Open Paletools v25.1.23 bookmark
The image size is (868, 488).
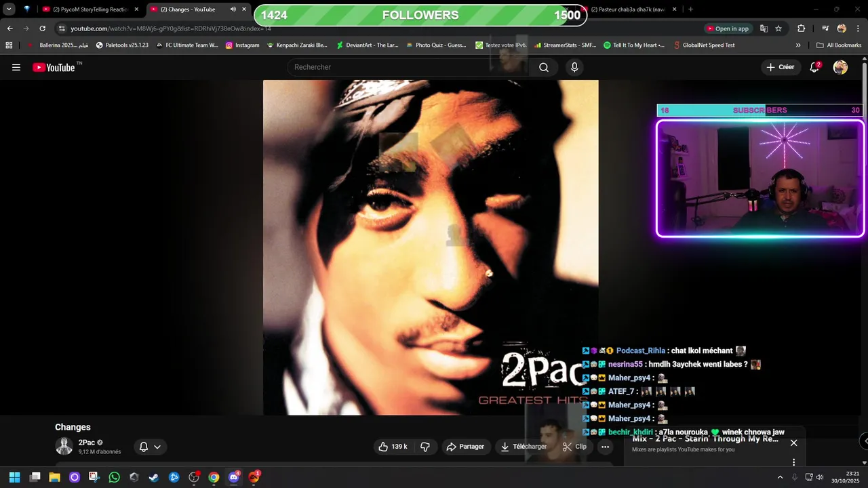[122, 45]
